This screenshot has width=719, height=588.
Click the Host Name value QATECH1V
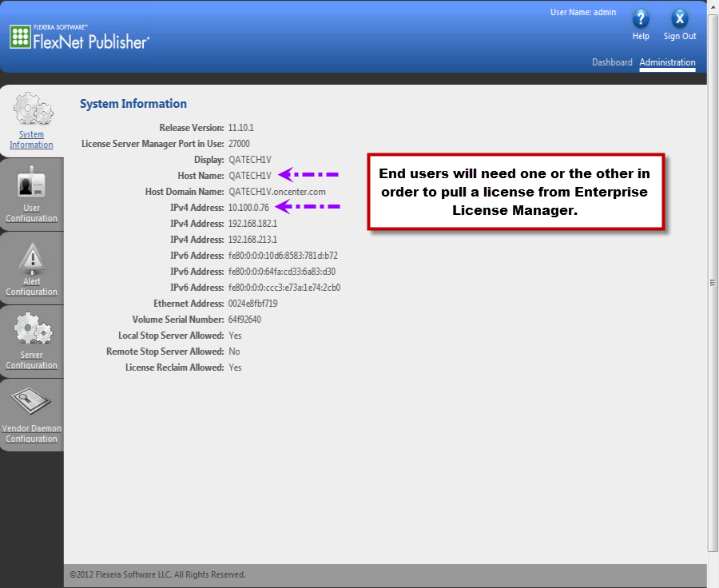pos(250,176)
